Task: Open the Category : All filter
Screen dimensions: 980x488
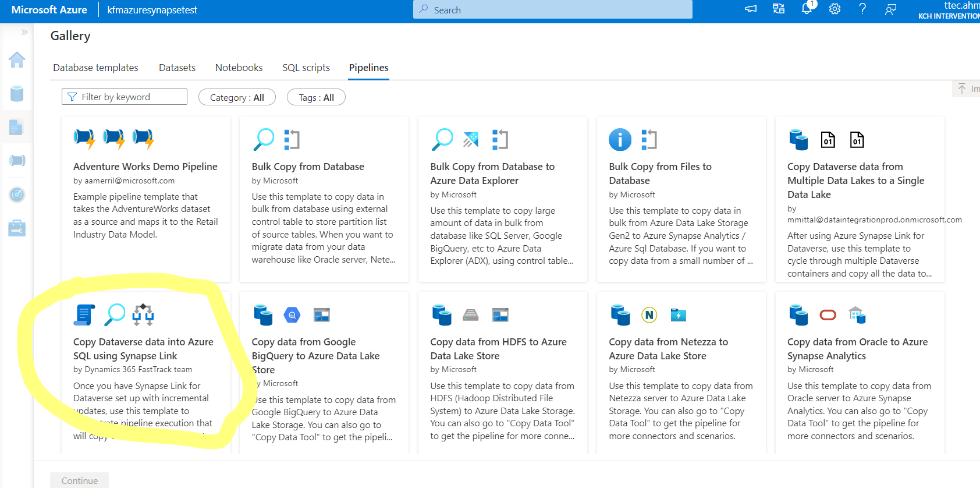Action: coord(237,97)
